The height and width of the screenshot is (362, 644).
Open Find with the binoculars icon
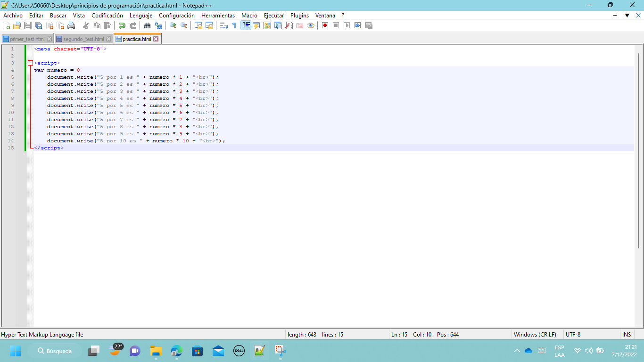point(148,25)
